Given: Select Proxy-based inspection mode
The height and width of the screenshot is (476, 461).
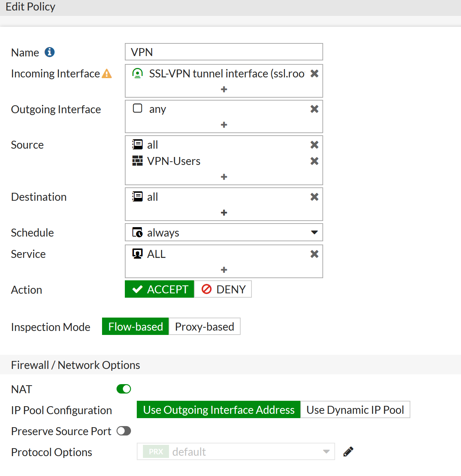Looking at the screenshot, I should click(204, 327).
